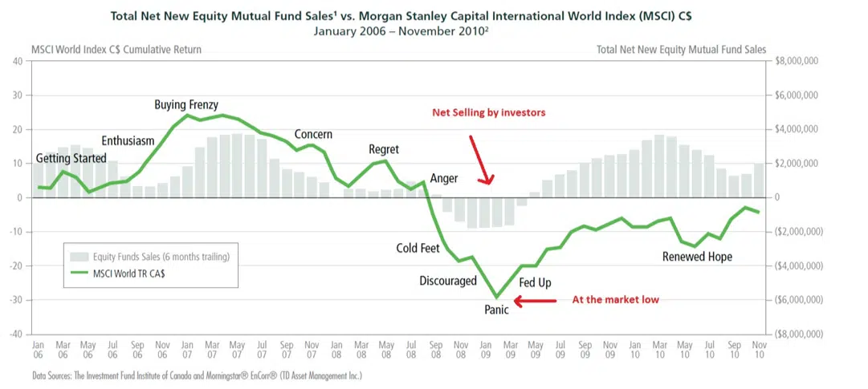The image size is (868, 389).
Task: Select the Fed Up annotation
Action: [x=536, y=283]
